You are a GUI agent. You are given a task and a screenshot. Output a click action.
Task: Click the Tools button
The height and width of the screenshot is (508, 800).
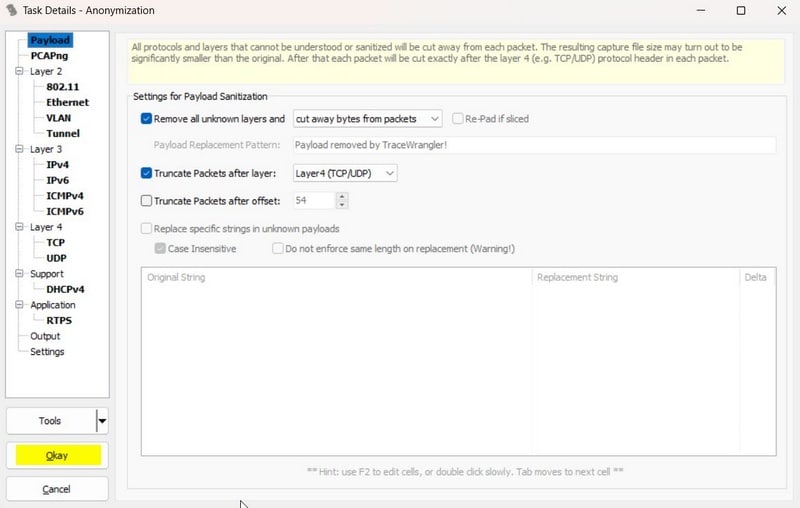click(50, 421)
